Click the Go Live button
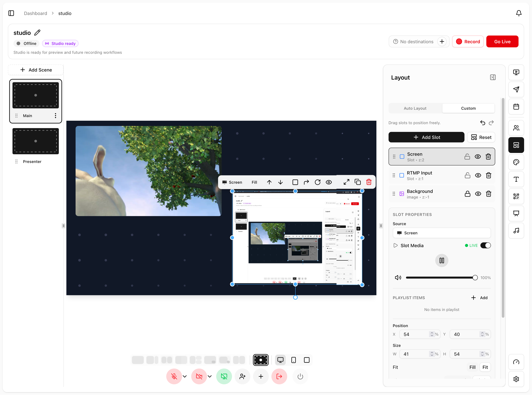The height and width of the screenshot is (395, 532). tap(502, 42)
